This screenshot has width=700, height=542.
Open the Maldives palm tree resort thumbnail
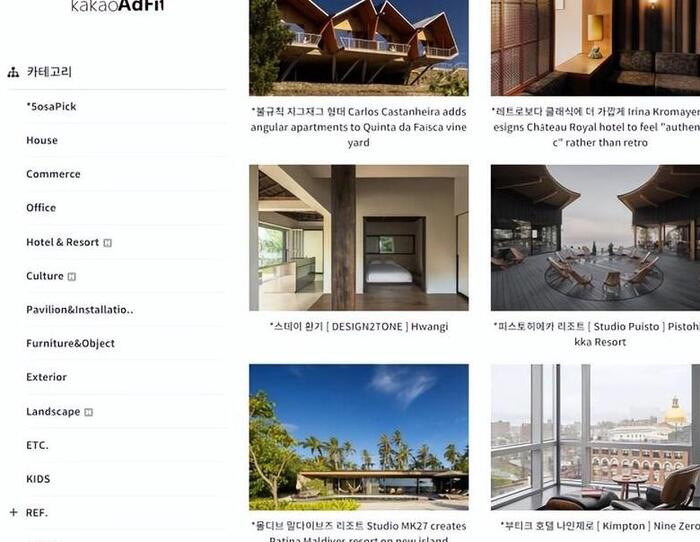tap(358, 437)
